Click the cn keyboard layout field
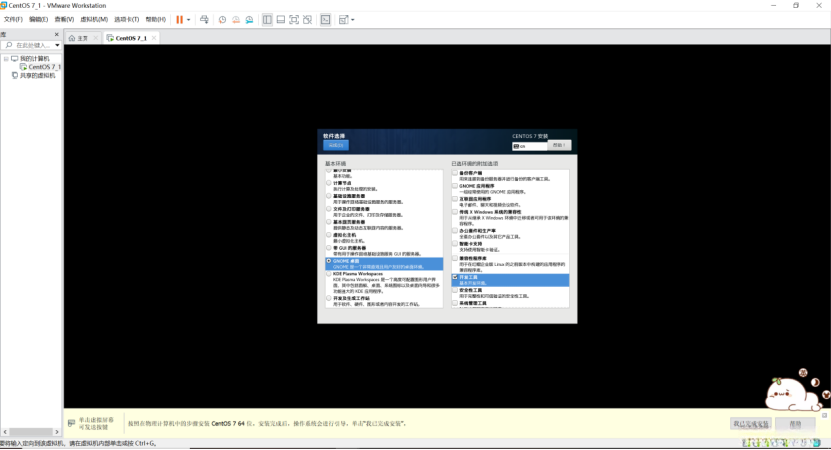 [x=529, y=146]
